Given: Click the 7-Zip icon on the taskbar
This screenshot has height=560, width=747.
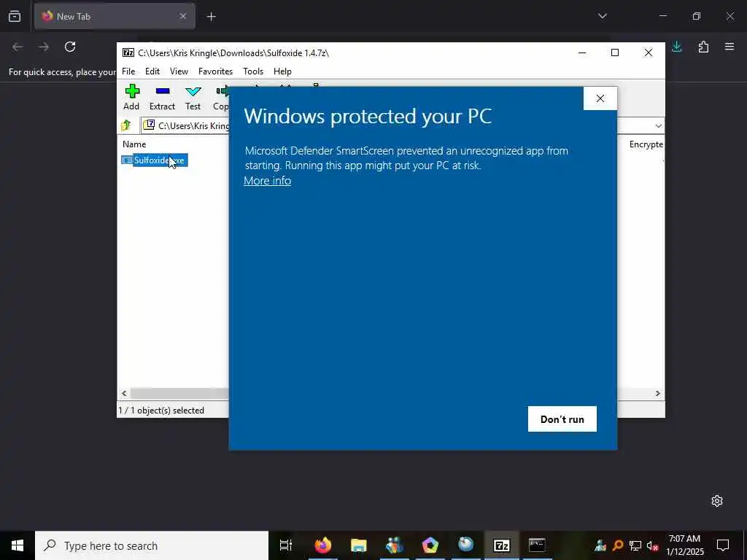Looking at the screenshot, I should pos(501,545).
